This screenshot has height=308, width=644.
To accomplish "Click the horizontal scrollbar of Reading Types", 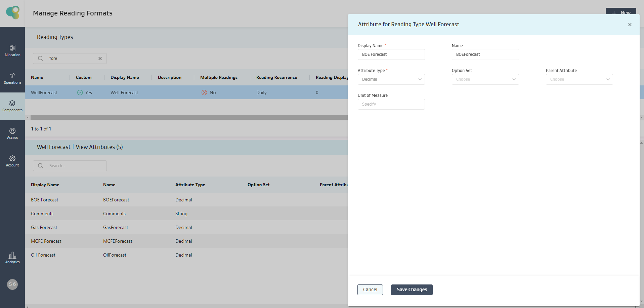I will click(x=188, y=118).
